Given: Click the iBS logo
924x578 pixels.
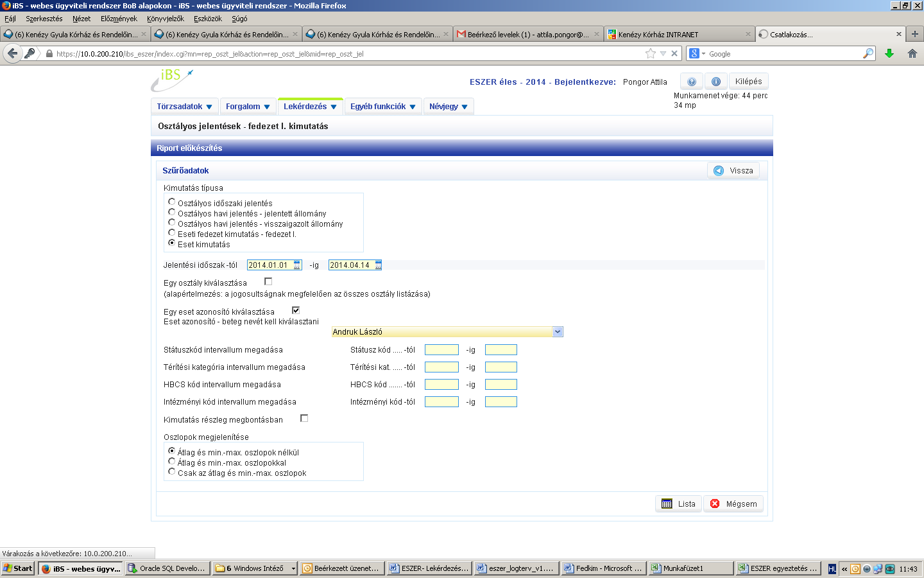Looking at the screenshot, I should pos(171,80).
